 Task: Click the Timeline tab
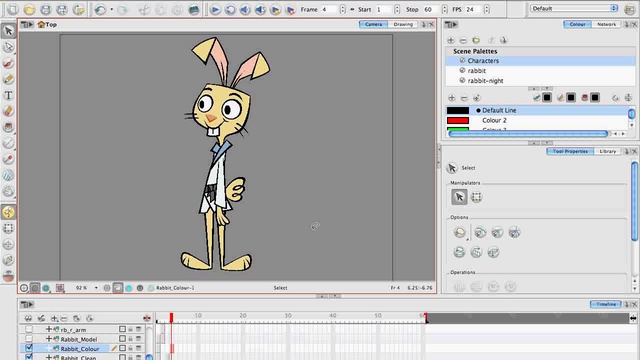pyautogui.click(x=606, y=304)
